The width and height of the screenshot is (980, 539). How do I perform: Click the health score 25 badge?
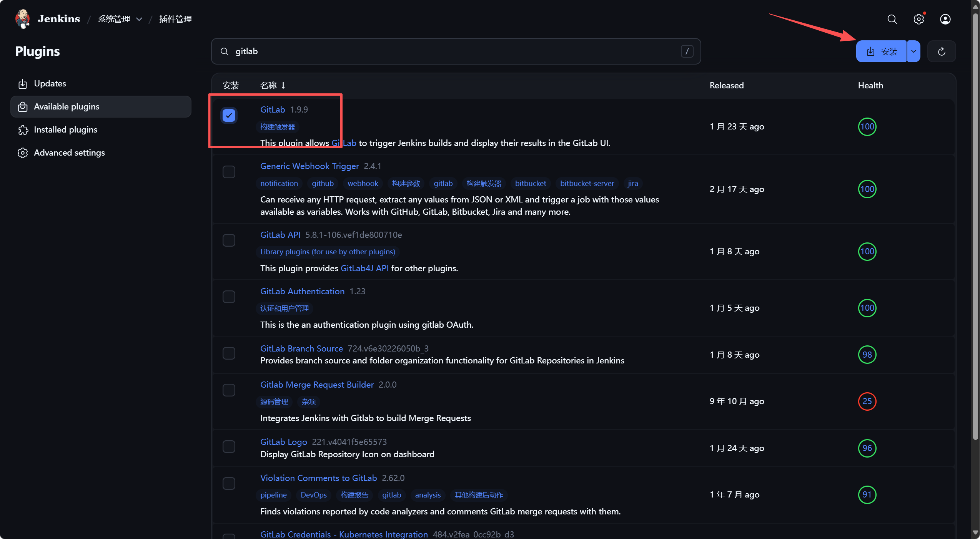867,401
